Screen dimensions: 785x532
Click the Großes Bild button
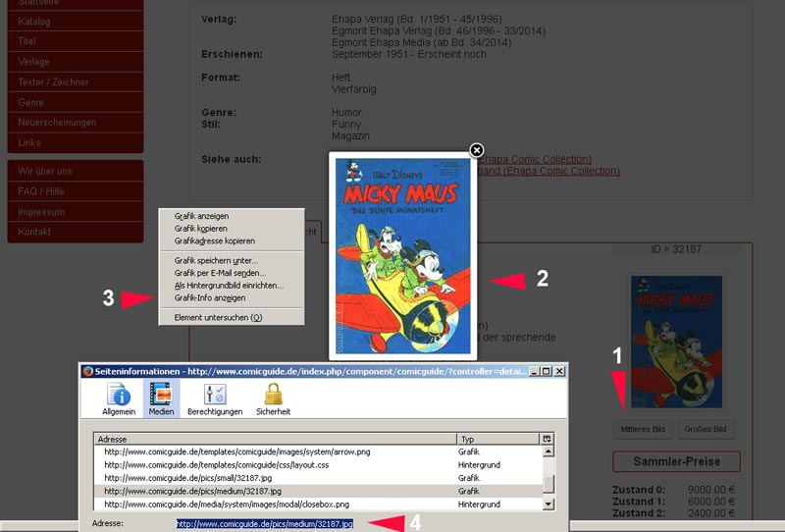[x=705, y=429]
